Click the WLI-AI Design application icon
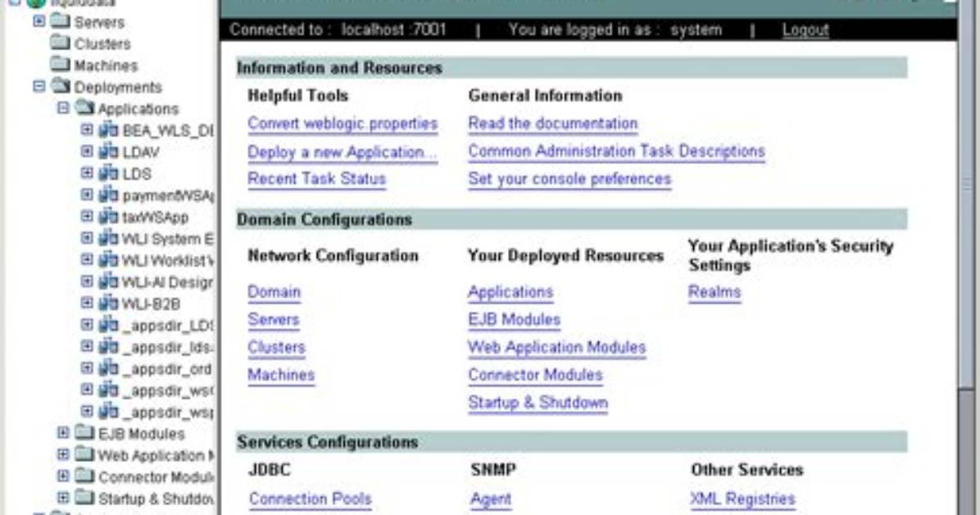Viewport: 980px width, 515px height. 108,281
